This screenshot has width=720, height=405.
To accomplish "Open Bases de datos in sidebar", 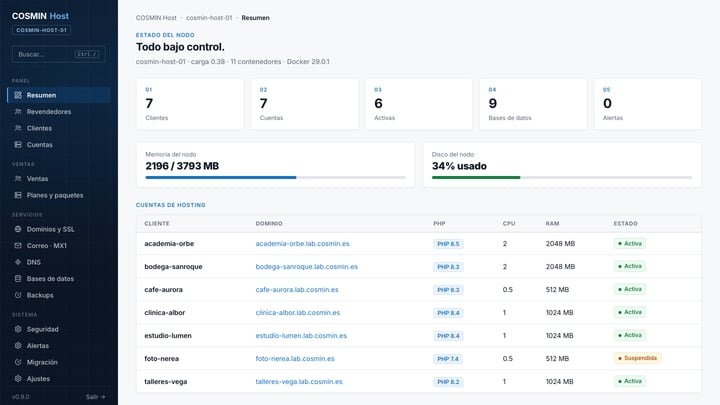I will click(59, 279).
